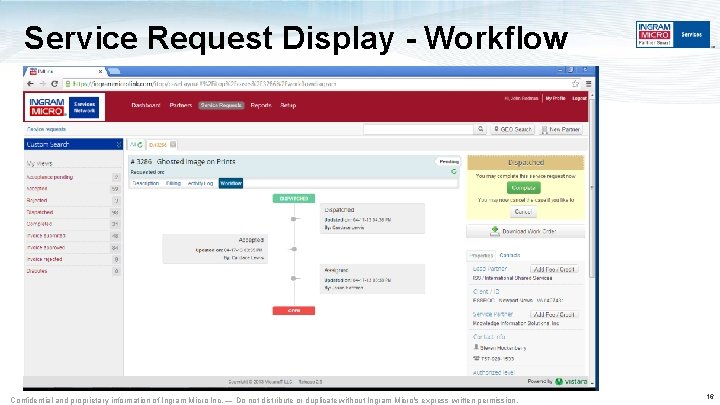Click the Ingram Micro Services Network logo
The image size is (720, 405).
pyautogui.click(x=64, y=107)
